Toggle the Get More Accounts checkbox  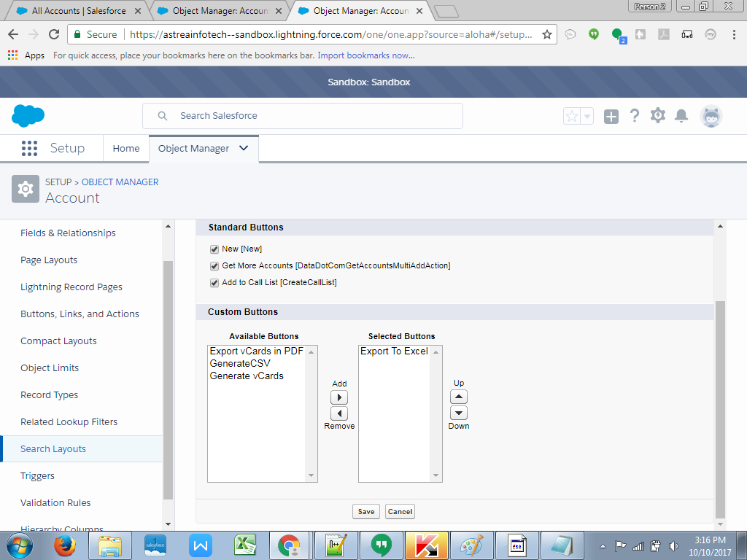coord(214,266)
